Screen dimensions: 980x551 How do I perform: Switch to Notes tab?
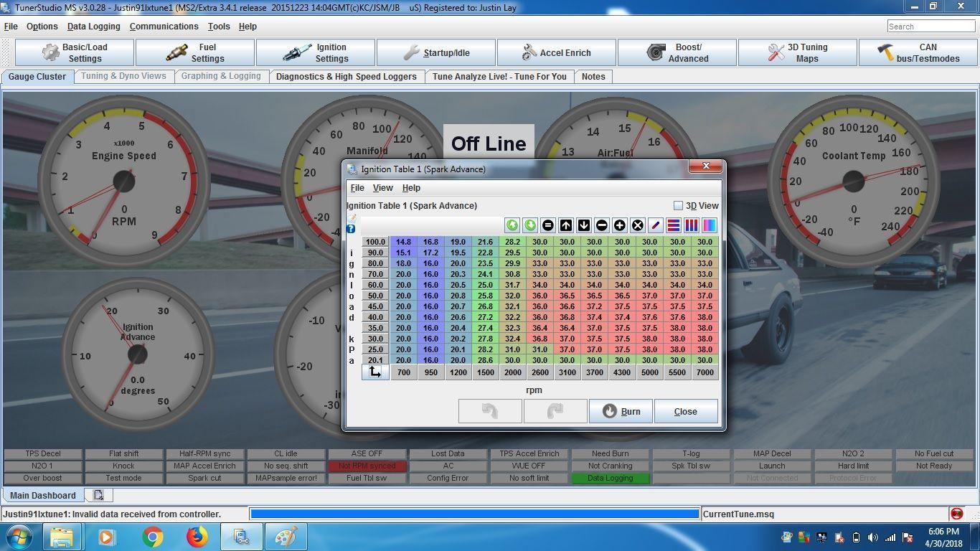click(593, 76)
